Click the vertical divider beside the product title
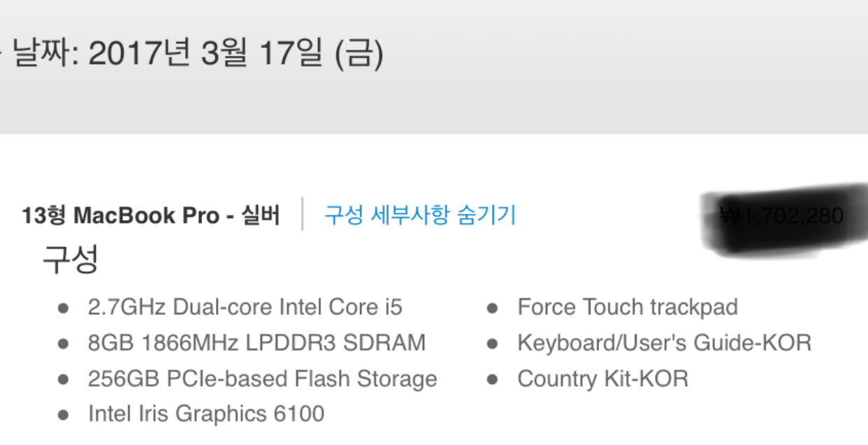868x445 pixels. [303, 214]
